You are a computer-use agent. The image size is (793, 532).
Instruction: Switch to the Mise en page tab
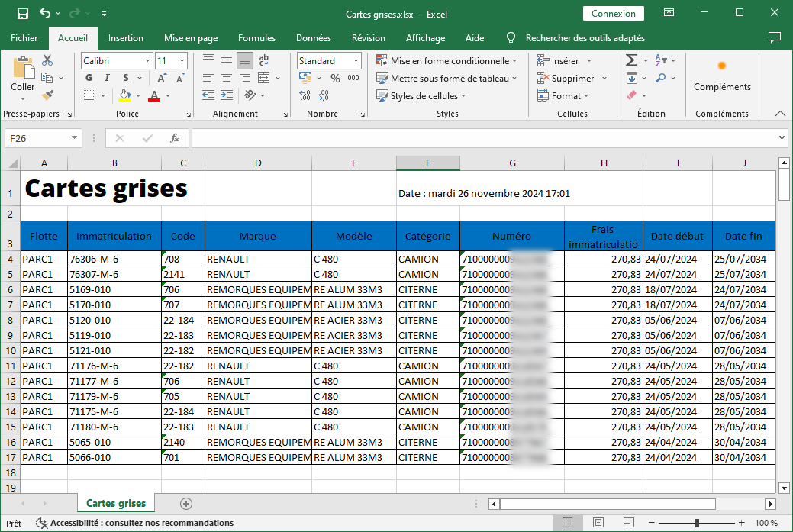[191, 38]
